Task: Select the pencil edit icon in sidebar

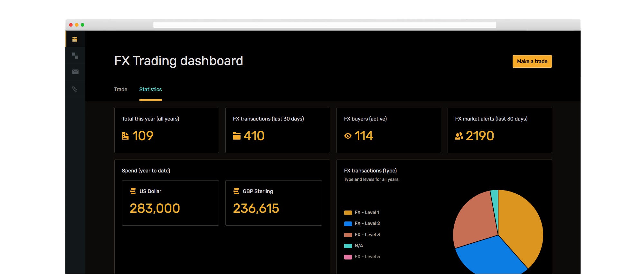Action: 75,89
